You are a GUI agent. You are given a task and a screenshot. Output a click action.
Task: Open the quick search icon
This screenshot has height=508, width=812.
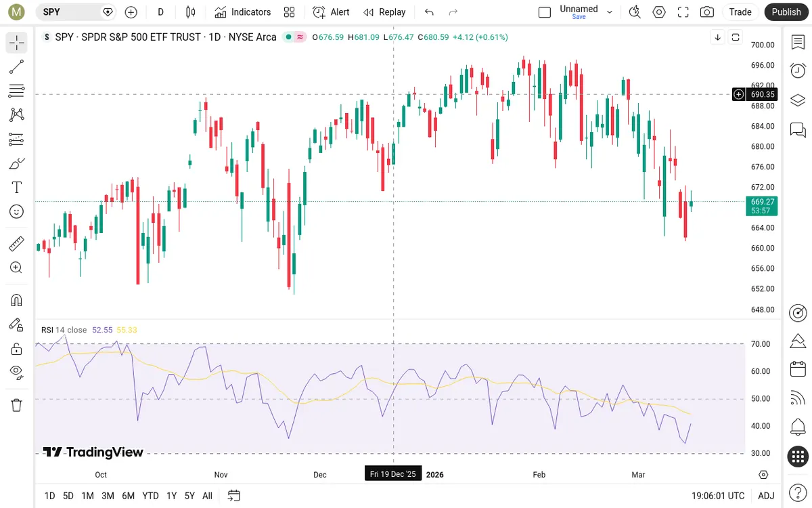[635, 12]
